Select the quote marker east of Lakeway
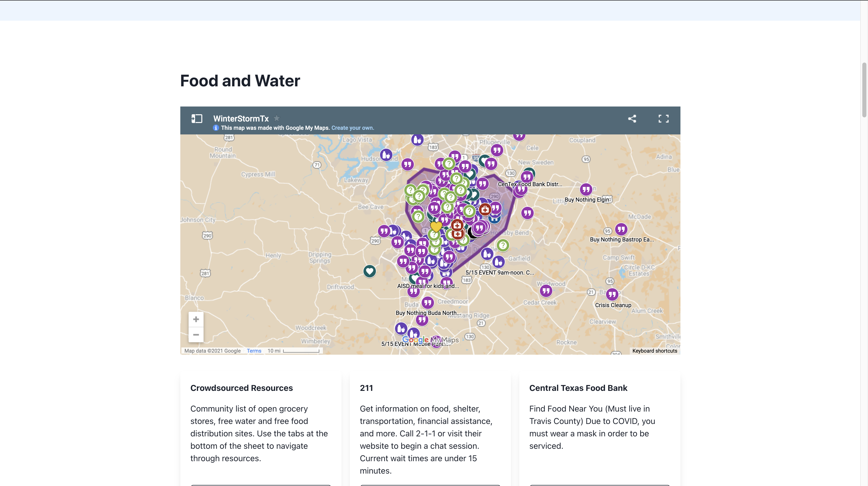The image size is (868, 486). tap(407, 165)
